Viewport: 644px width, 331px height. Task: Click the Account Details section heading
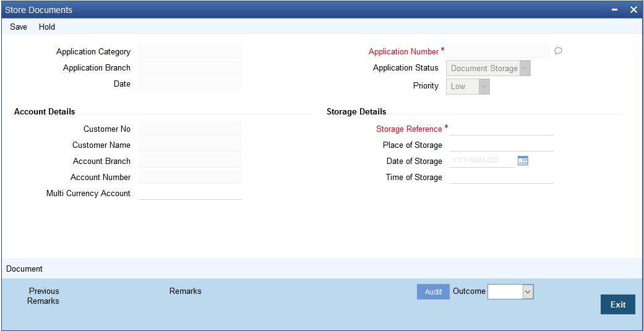[x=45, y=111]
